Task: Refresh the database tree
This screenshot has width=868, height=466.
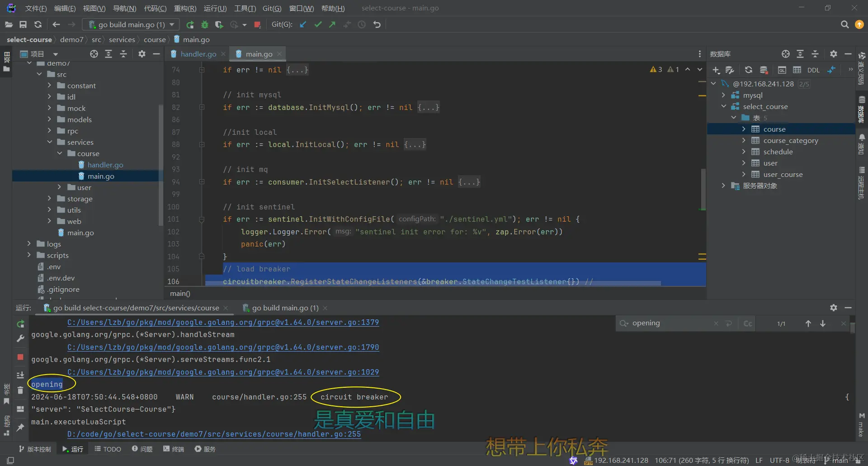Action: 749,70
